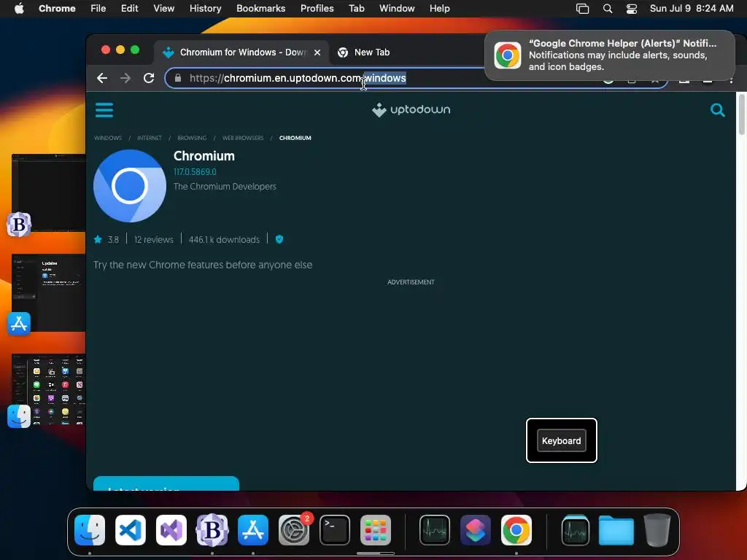This screenshot has height=560, width=747.
Task: Open the Bookmarks menu
Action: click(x=260, y=9)
